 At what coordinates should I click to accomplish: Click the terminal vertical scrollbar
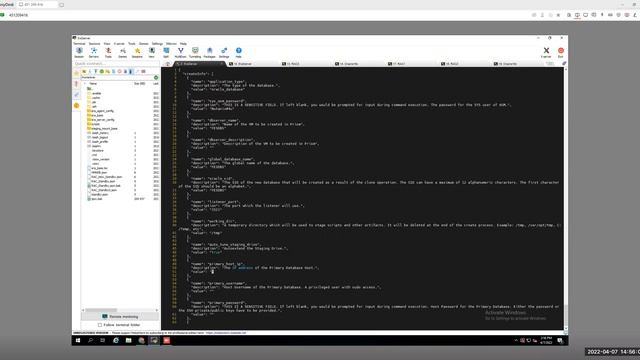566,198
